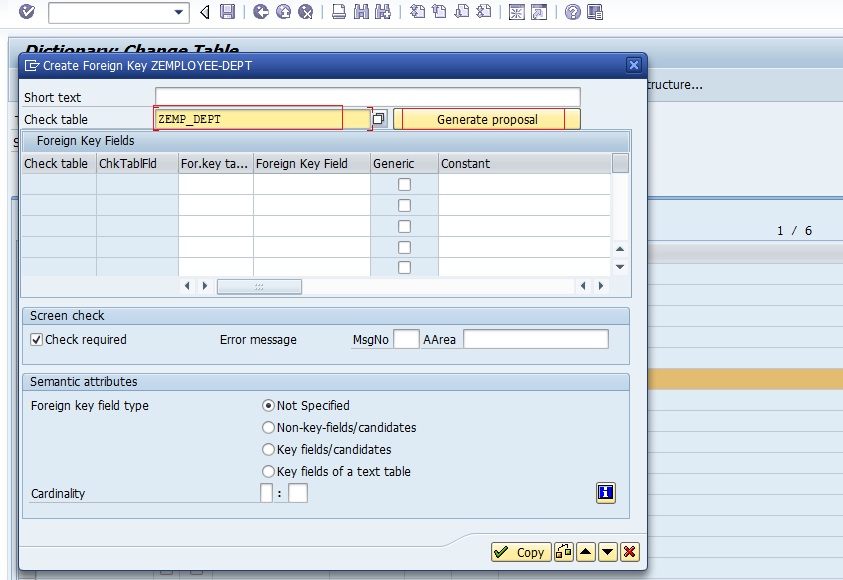Screen dimensions: 843x580
Task: Open the command field dropdown
Action: [178, 13]
